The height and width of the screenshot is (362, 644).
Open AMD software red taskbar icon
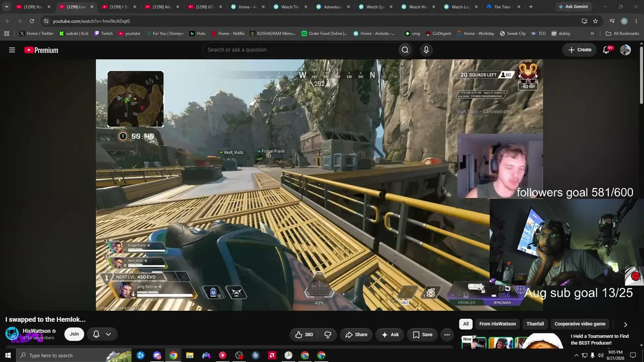(x=272, y=355)
